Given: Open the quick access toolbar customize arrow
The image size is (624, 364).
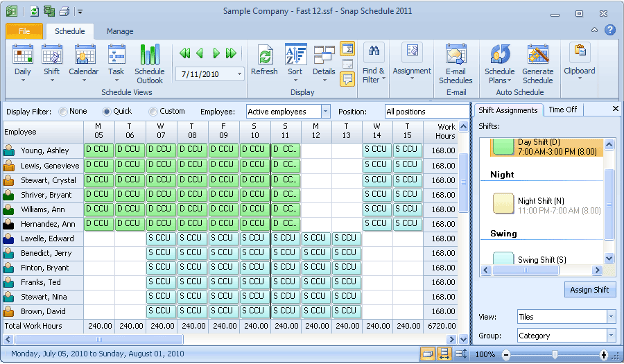Looking at the screenshot, I should [x=80, y=12].
